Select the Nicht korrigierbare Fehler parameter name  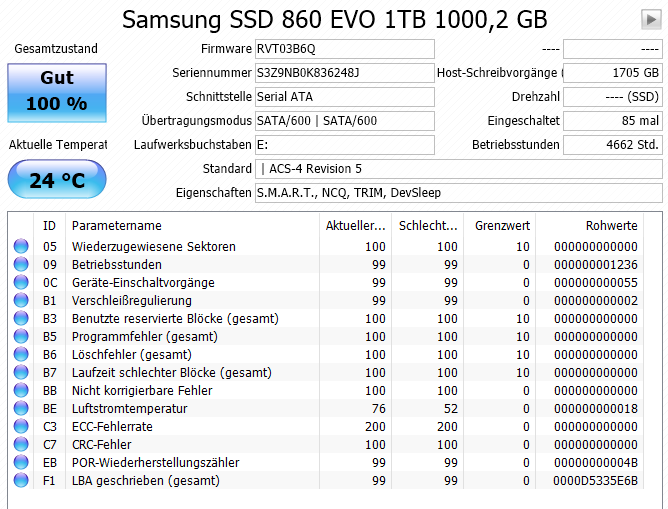point(142,391)
